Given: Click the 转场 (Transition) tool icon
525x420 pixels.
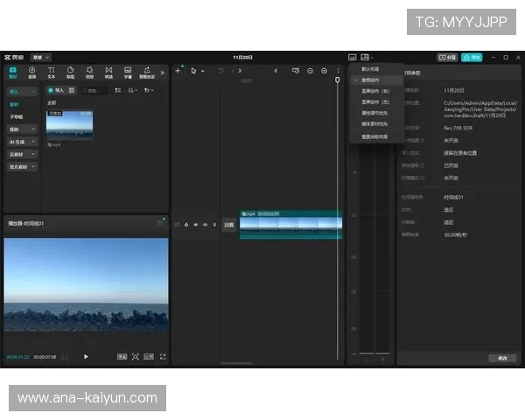Looking at the screenshot, I should tap(108, 72).
